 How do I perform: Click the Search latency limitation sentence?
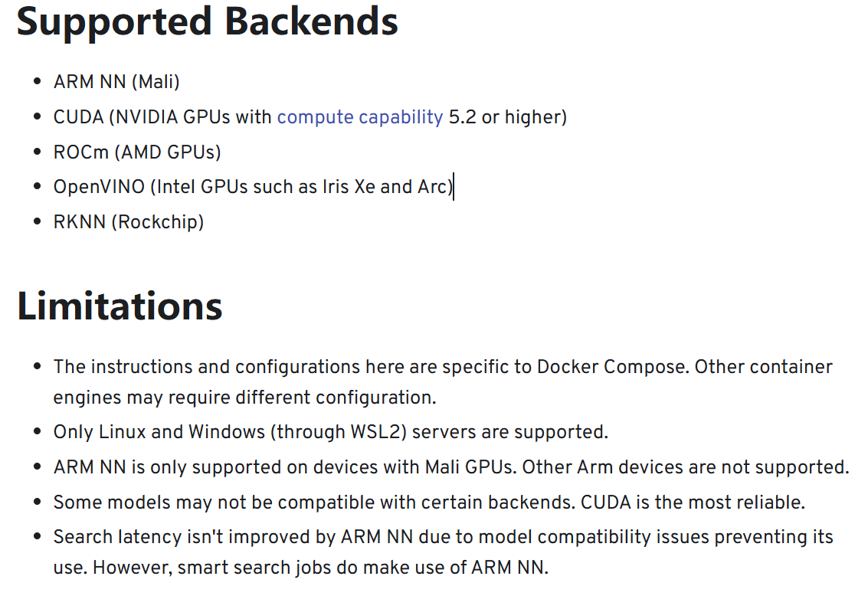pyautogui.click(x=443, y=537)
